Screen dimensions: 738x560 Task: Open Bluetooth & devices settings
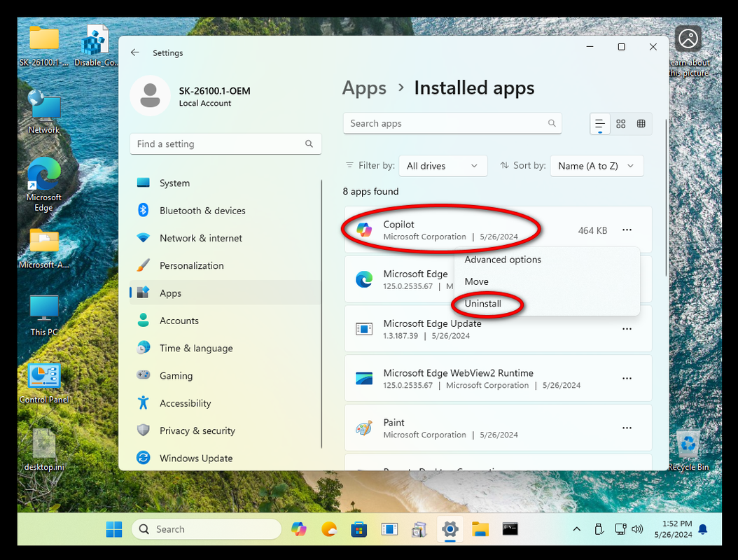[x=225, y=211]
